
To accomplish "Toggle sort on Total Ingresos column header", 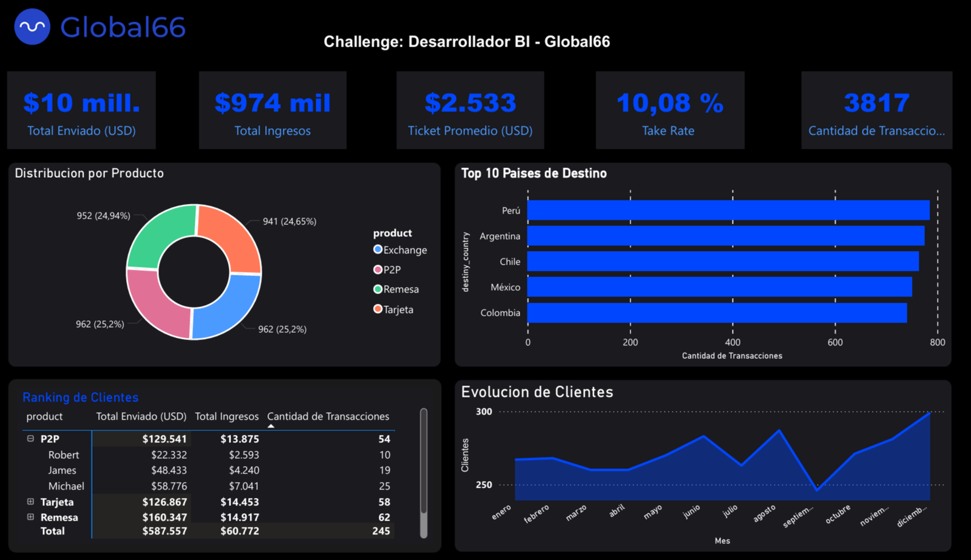I will pyautogui.click(x=227, y=416).
